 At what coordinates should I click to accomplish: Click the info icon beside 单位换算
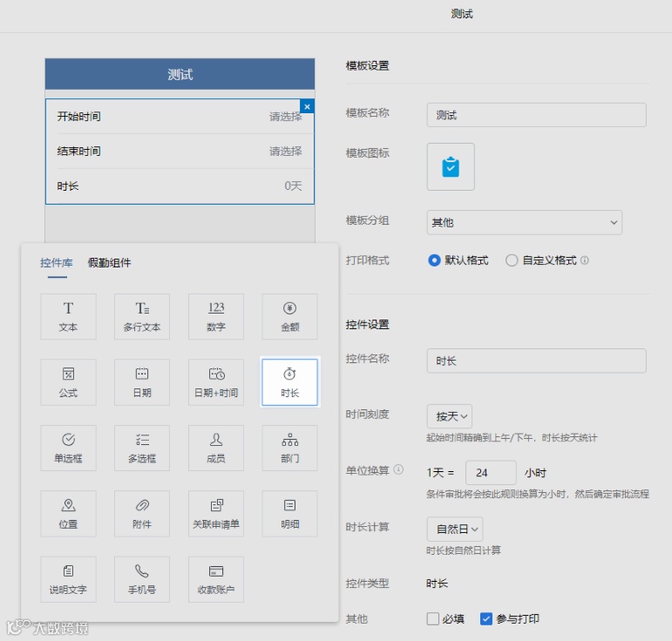tap(398, 469)
